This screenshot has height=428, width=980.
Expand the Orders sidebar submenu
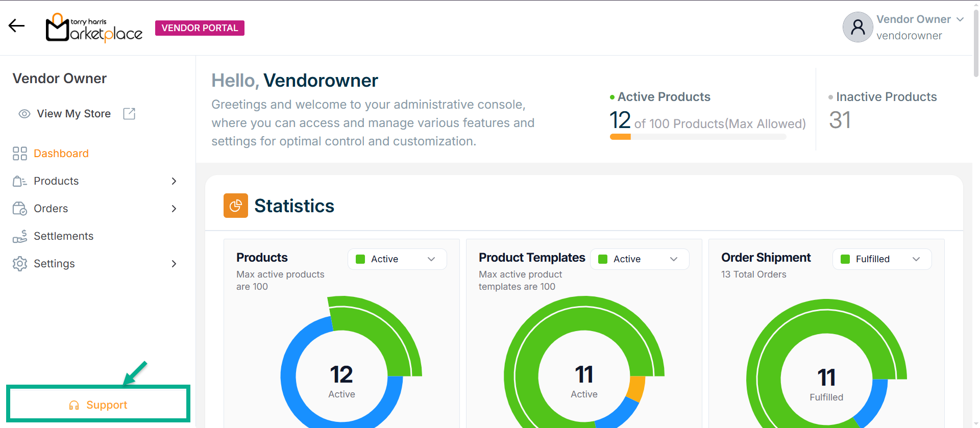pyautogui.click(x=174, y=209)
